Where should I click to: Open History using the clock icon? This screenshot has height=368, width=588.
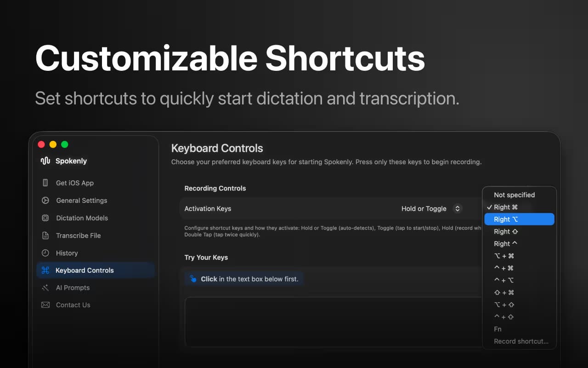click(x=45, y=253)
